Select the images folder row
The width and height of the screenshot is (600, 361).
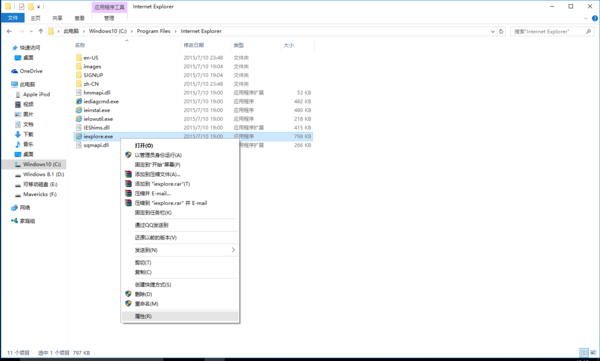[193, 66]
